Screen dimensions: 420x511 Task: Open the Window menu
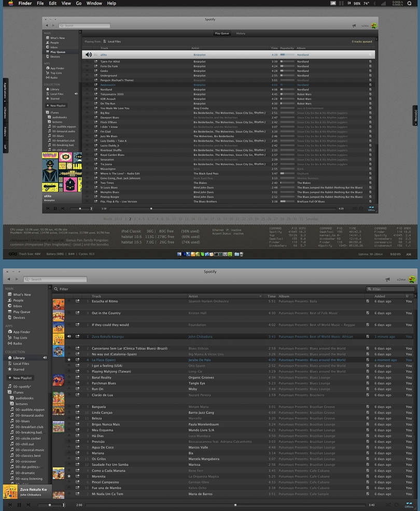pyautogui.click(x=94, y=3)
